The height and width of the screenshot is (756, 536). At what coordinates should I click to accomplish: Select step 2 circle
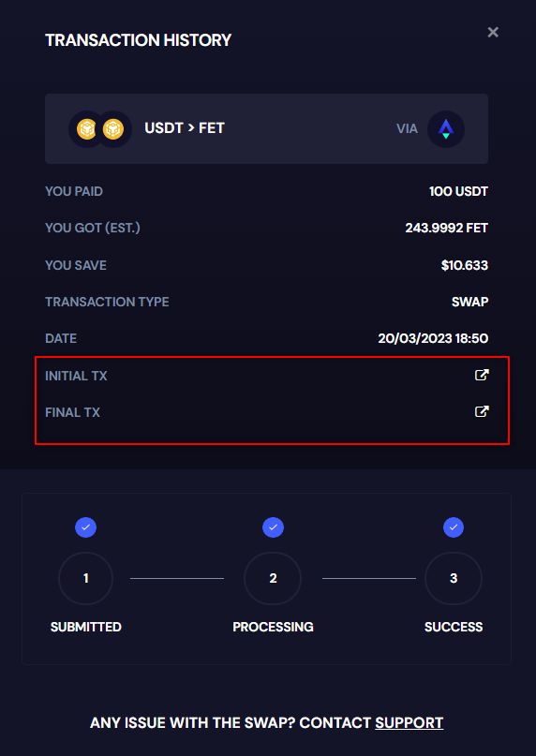273,579
